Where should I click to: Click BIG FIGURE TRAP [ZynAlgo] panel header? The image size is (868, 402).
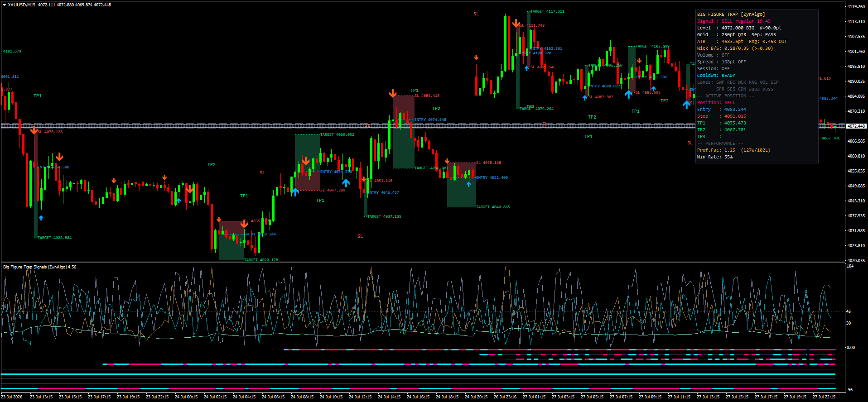pos(731,14)
